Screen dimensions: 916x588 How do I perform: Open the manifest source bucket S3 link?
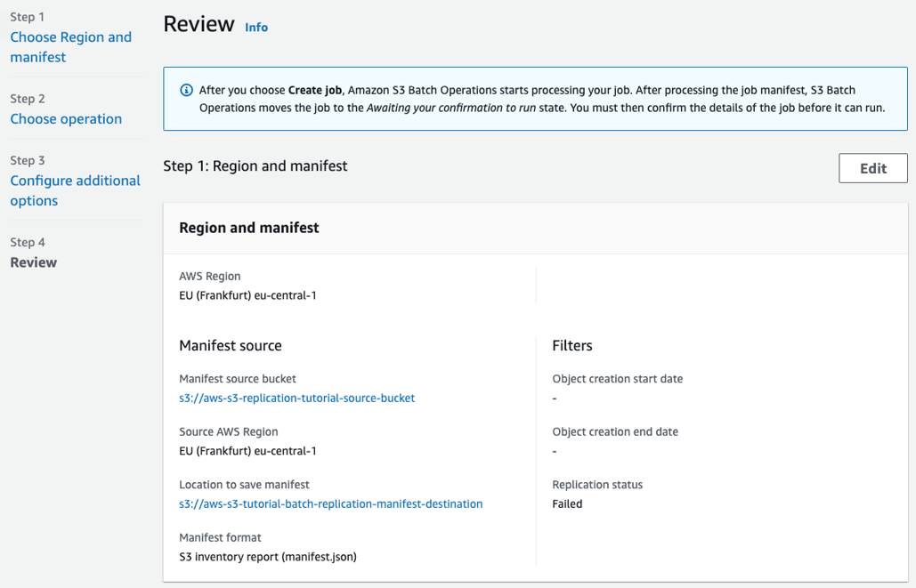[x=296, y=398]
